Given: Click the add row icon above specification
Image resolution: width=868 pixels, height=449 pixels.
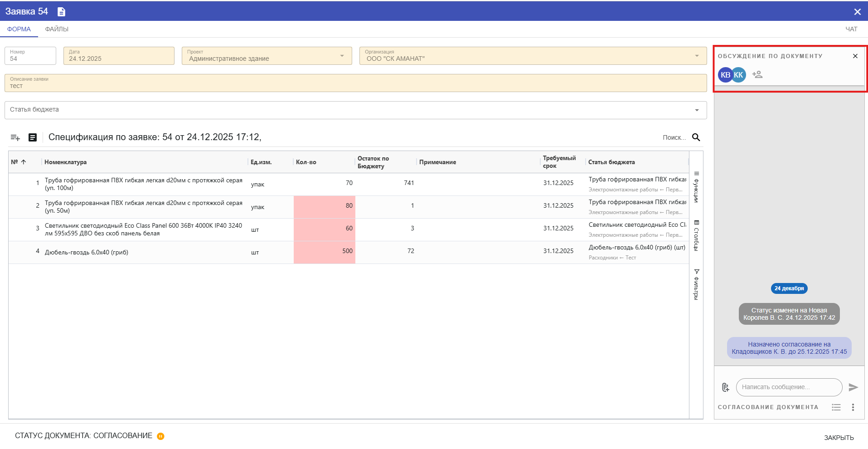Looking at the screenshot, I should (15, 137).
